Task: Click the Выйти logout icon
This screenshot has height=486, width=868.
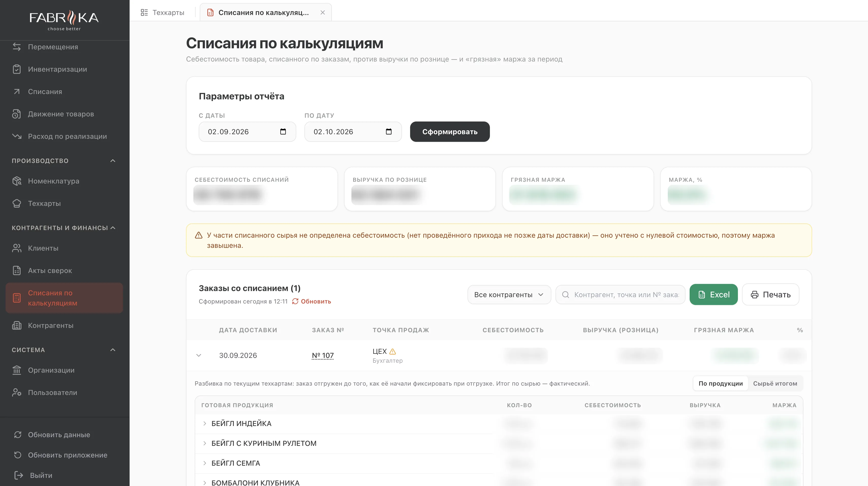Action: pyautogui.click(x=19, y=475)
